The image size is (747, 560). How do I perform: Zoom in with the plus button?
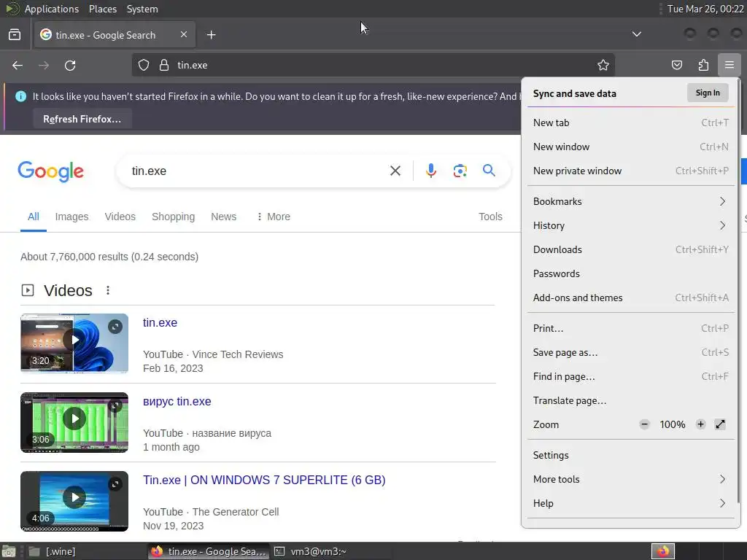(700, 424)
